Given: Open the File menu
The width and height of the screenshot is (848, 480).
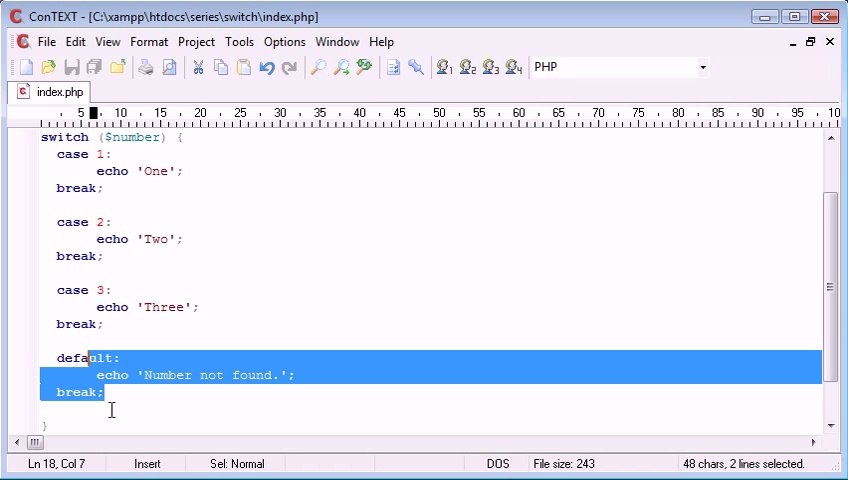Looking at the screenshot, I should click(x=47, y=42).
